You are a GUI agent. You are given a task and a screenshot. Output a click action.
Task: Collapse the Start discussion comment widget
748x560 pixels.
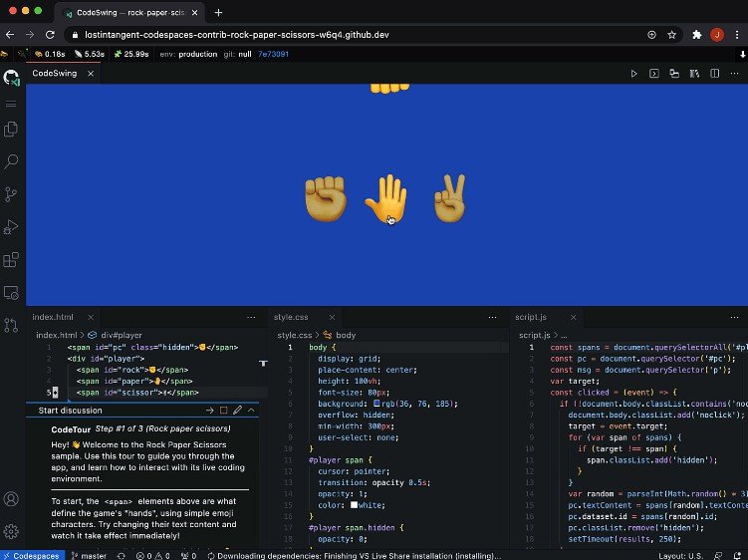251,411
